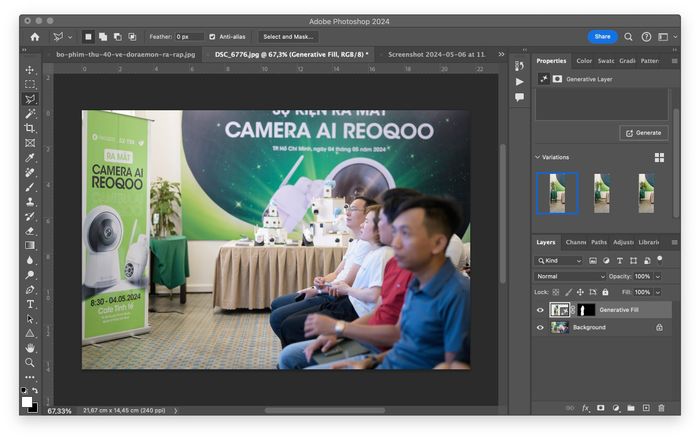Select the Pen tool

click(30, 289)
